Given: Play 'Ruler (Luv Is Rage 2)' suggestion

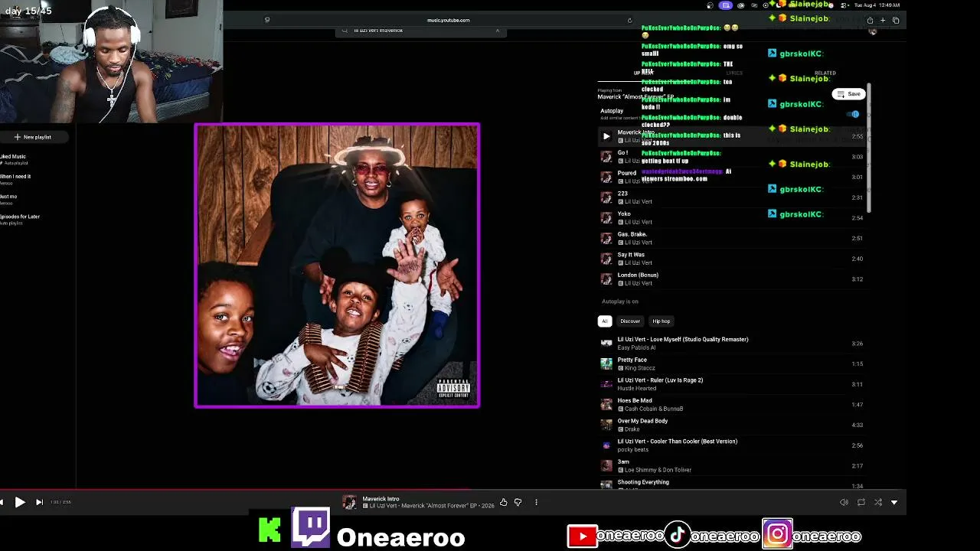Looking at the screenshot, I should tap(732, 384).
